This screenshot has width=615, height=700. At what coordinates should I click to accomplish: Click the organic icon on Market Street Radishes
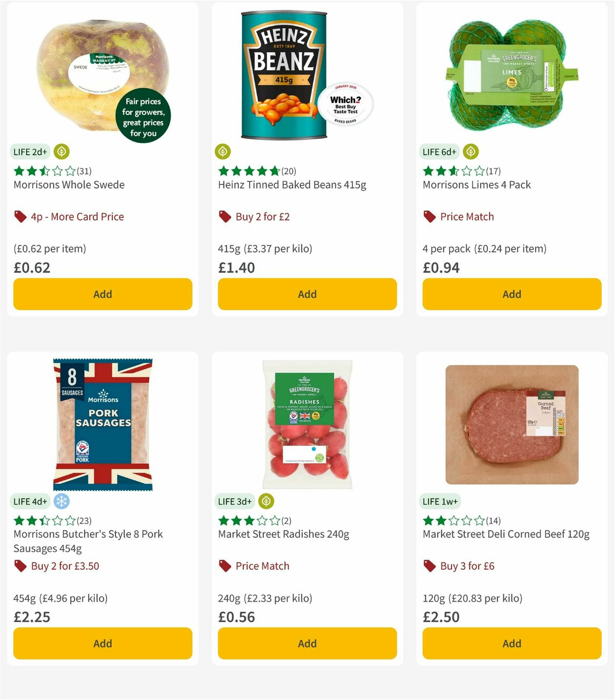[x=266, y=501]
